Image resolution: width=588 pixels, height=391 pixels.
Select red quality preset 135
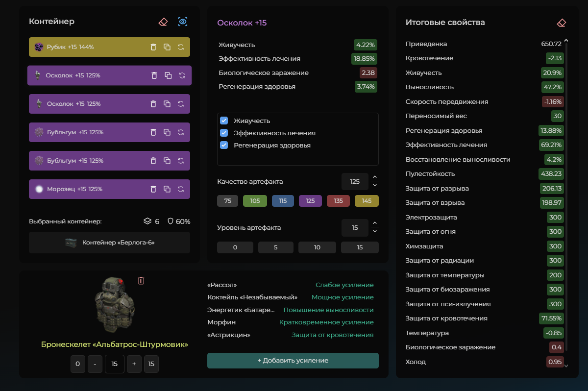click(x=338, y=201)
